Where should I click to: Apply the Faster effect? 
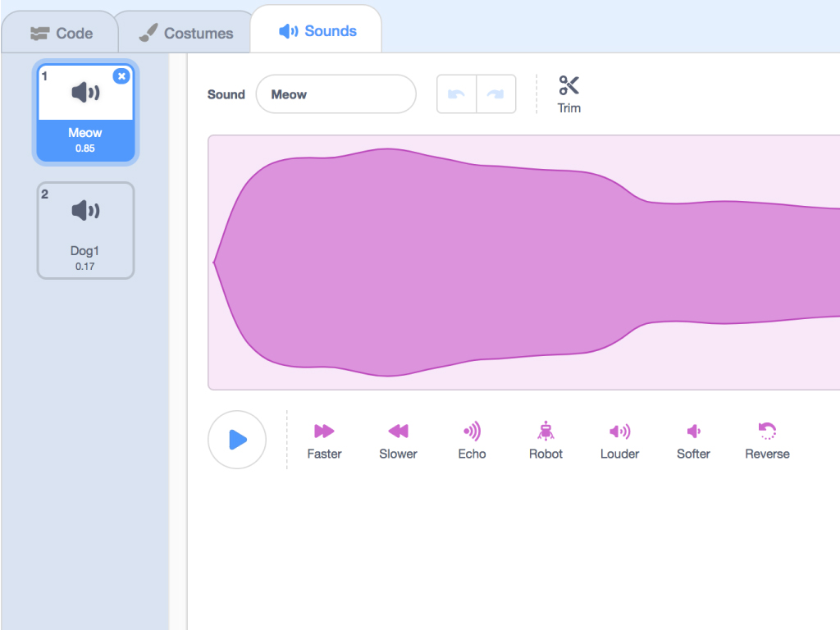pos(324,441)
